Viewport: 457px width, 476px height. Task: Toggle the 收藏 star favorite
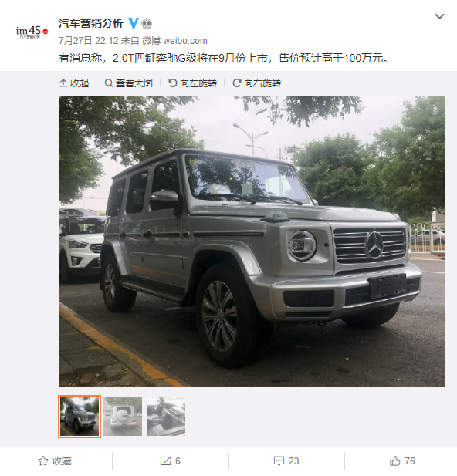coord(55,461)
